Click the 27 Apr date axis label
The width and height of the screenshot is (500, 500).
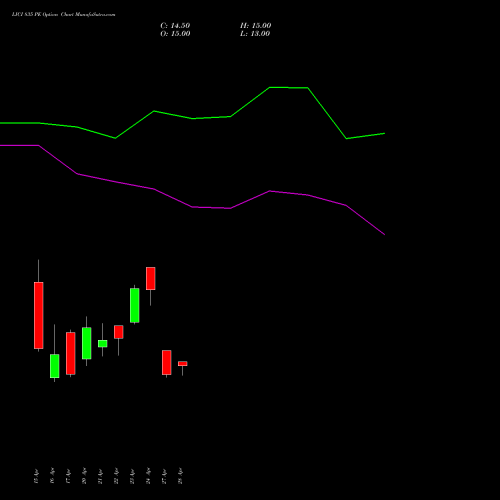point(164,476)
